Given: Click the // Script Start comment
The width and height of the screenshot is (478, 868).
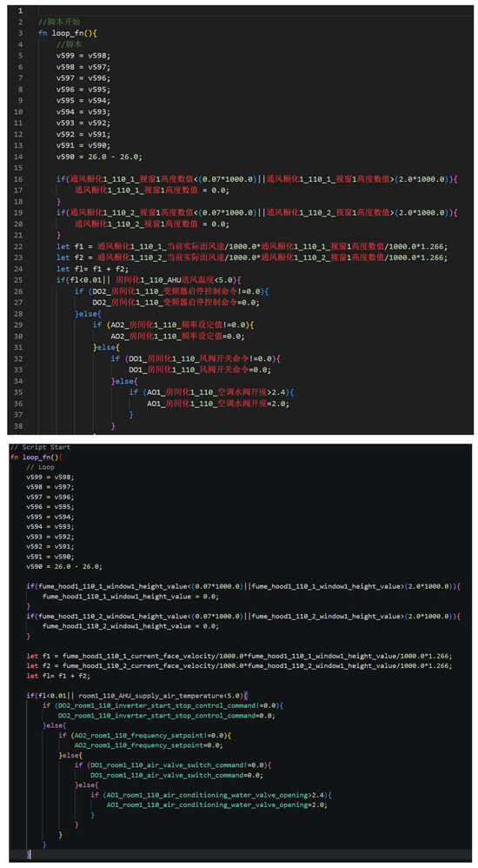Looking at the screenshot, I should point(40,447).
